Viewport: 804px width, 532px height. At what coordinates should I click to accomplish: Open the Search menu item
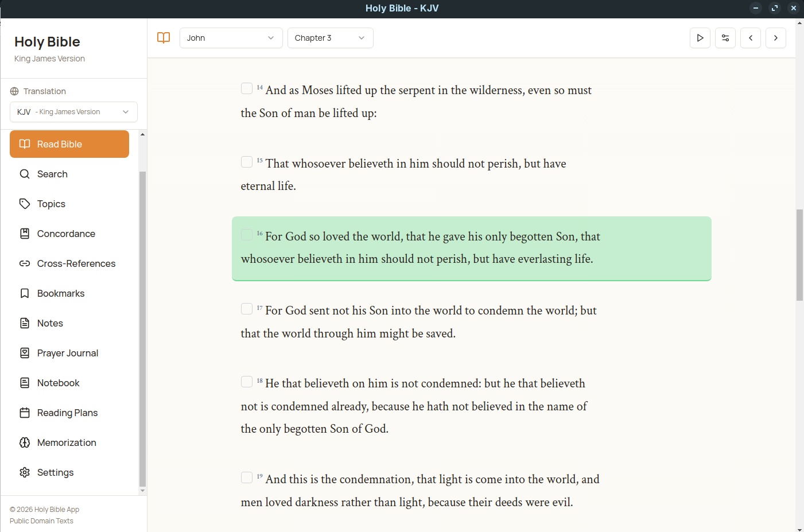(x=69, y=174)
